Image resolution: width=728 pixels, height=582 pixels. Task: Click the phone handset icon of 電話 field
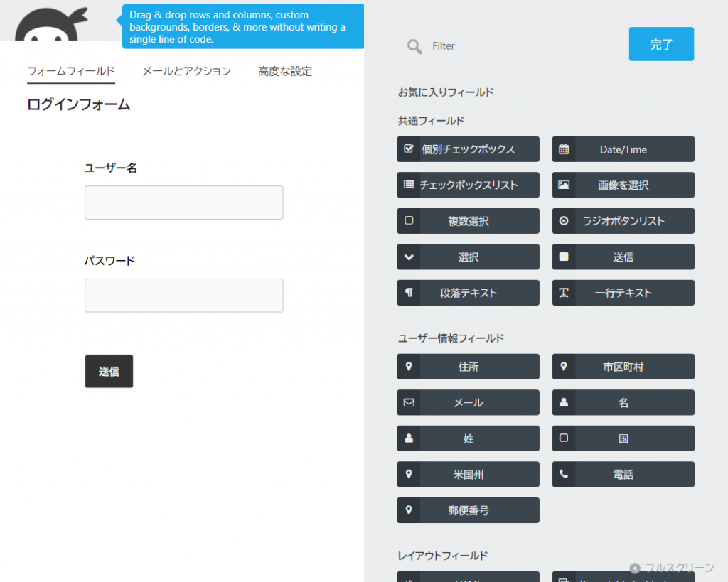pos(564,474)
